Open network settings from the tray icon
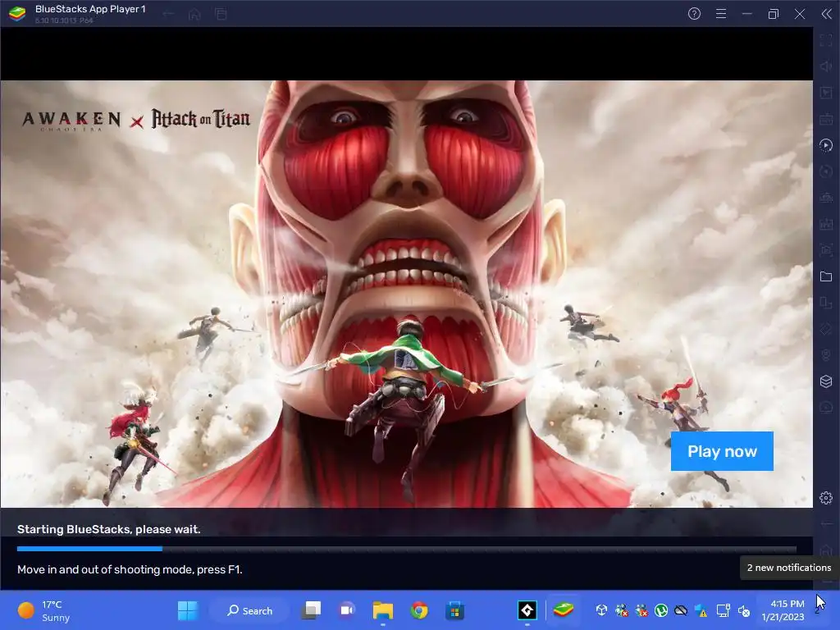Screen dimensions: 840x630 click(724, 610)
